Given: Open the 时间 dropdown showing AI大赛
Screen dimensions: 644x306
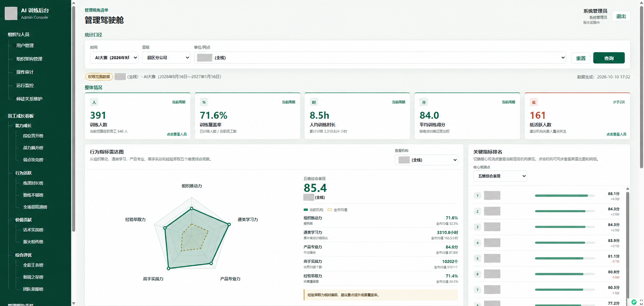Looking at the screenshot, I should 114,58.
